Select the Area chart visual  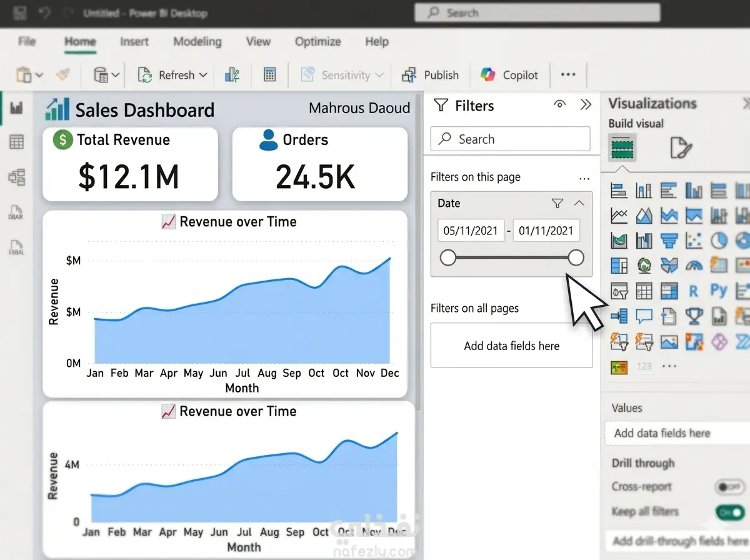pos(644,216)
